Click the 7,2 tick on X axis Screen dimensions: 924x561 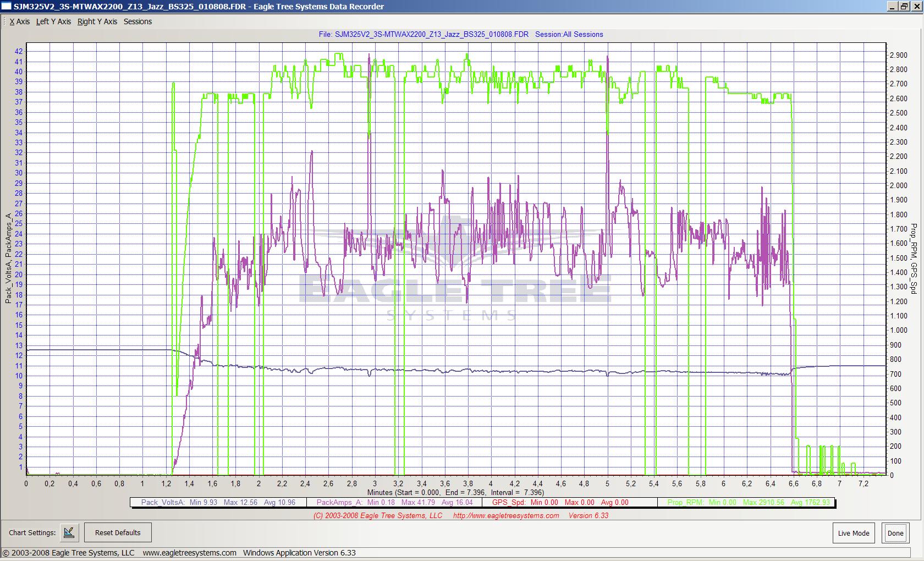coord(863,483)
